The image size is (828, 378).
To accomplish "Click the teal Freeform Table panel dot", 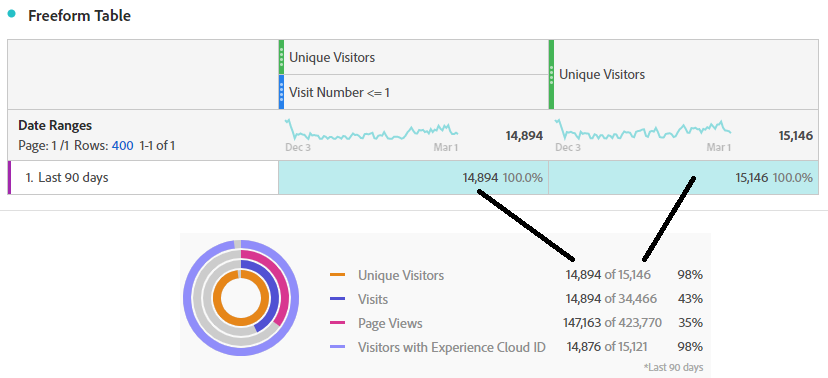I will pos(12,14).
